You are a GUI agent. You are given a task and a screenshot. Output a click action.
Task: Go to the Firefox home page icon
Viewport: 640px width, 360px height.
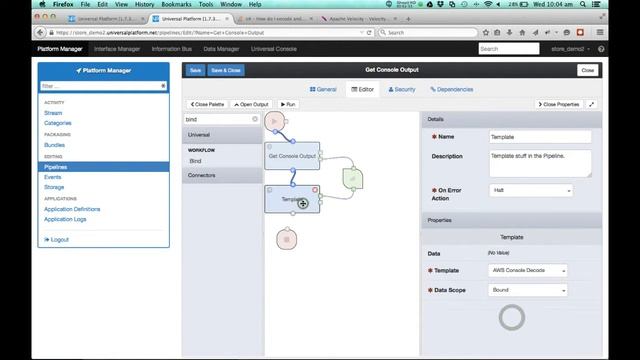[522, 32]
